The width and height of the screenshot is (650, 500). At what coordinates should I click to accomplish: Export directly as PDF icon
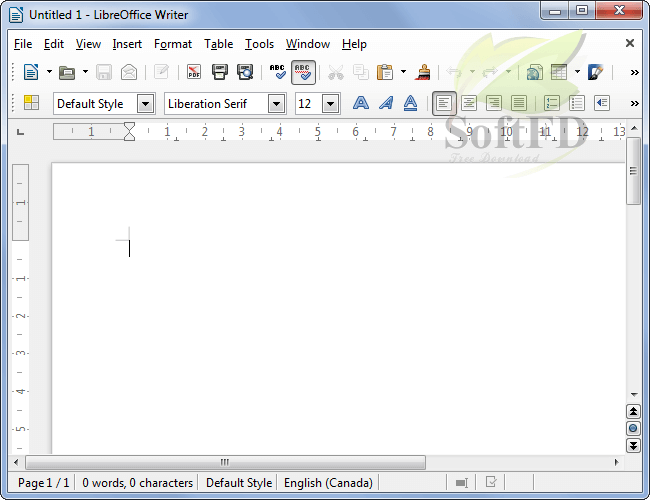coord(194,72)
